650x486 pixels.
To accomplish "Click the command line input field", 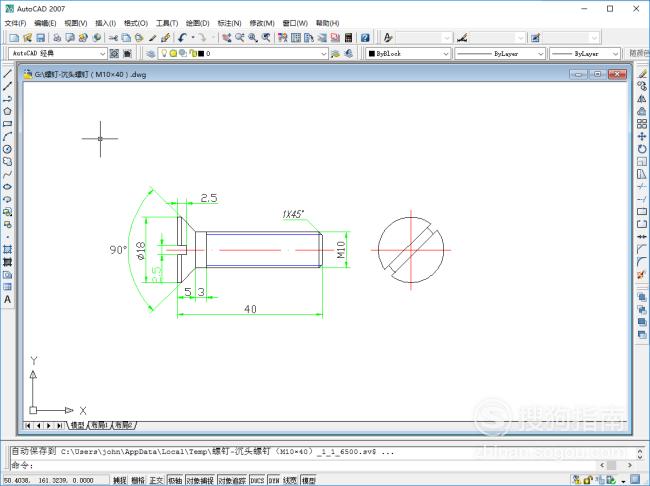I will [x=307, y=465].
